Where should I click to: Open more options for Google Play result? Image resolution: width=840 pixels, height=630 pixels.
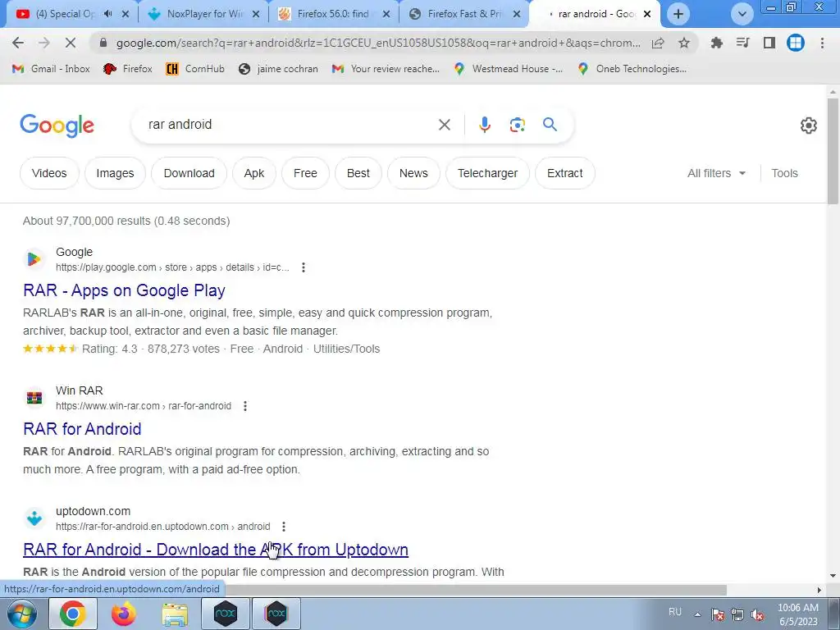(x=304, y=267)
